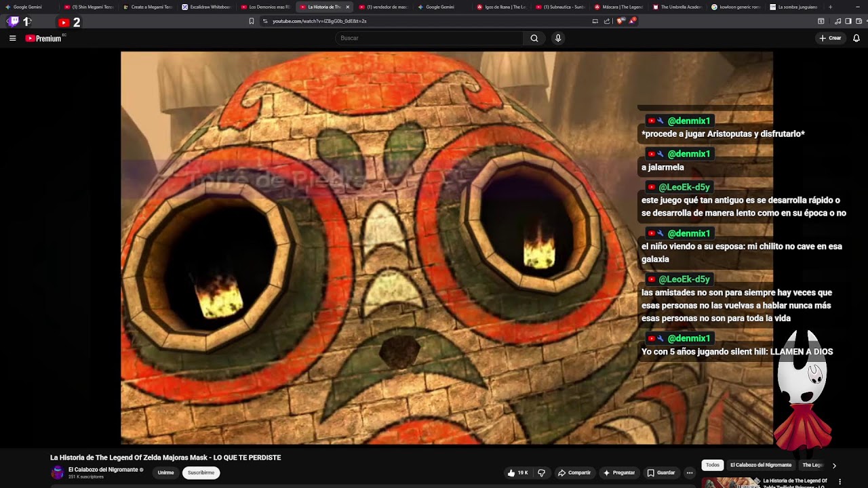Screen dimensions: 868x488
Task: Select the Todos filter chip
Action: (713, 465)
